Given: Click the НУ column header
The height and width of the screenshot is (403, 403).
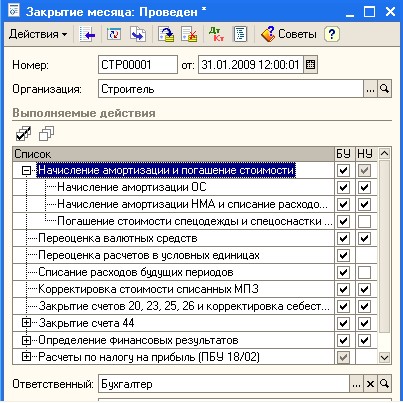Looking at the screenshot, I should coord(365,154).
